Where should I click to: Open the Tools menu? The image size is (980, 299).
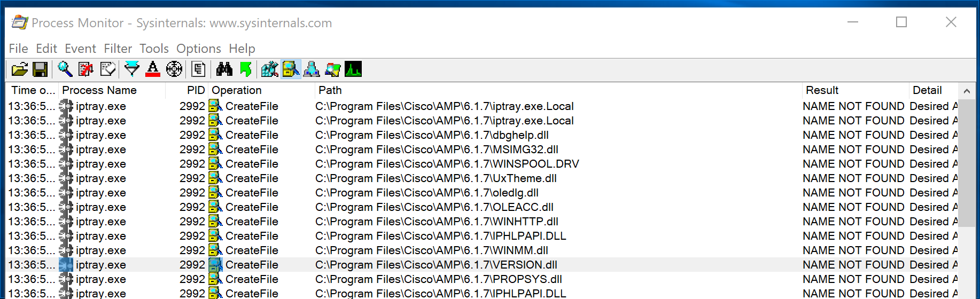point(154,49)
